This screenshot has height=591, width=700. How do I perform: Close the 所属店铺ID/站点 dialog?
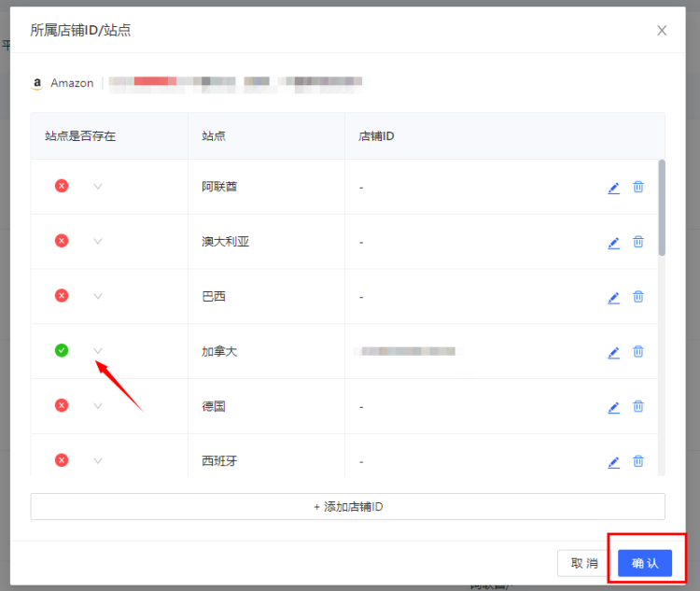(662, 31)
